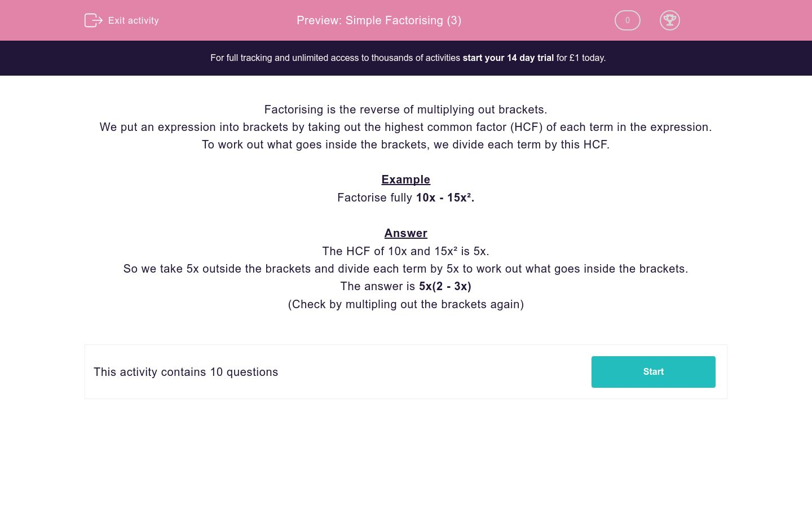Click the dark trial banner strip
Image resolution: width=812 pixels, height=508 pixels.
pyautogui.click(x=406, y=58)
